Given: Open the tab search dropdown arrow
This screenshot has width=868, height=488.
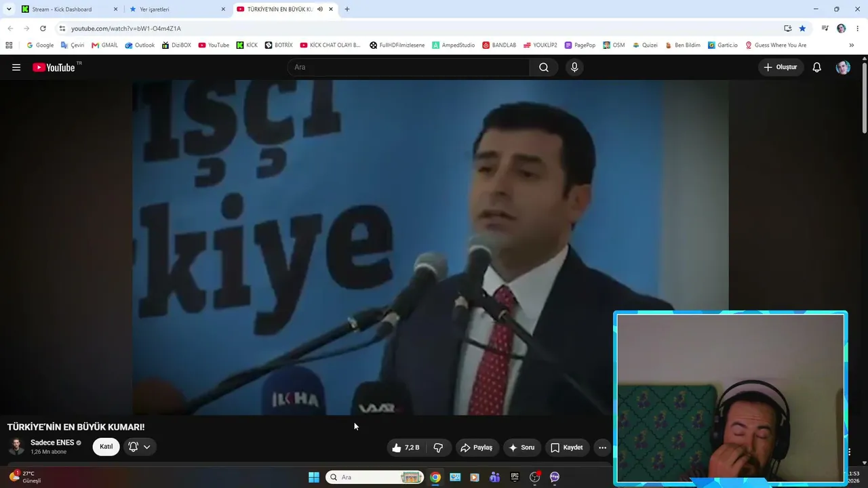Looking at the screenshot, I should pos(9,9).
